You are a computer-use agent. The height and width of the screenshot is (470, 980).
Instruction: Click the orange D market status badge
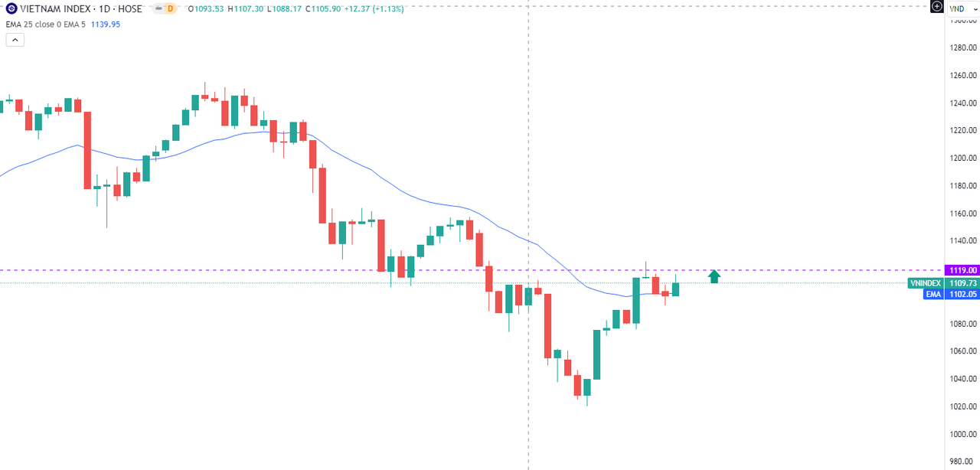(170, 9)
